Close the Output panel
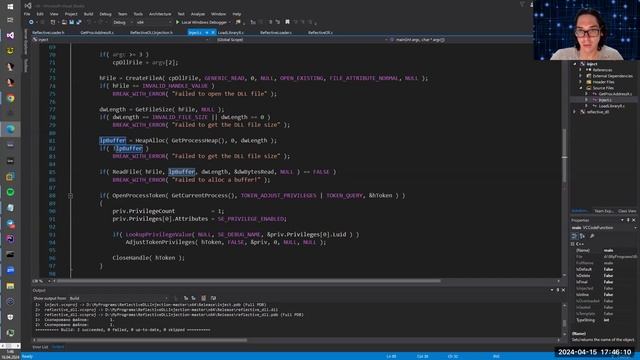The height and width of the screenshot is (360, 640). click(x=564, y=290)
